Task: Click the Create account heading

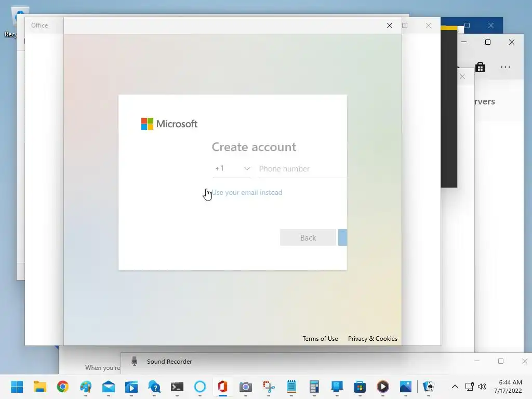Action: [x=254, y=147]
